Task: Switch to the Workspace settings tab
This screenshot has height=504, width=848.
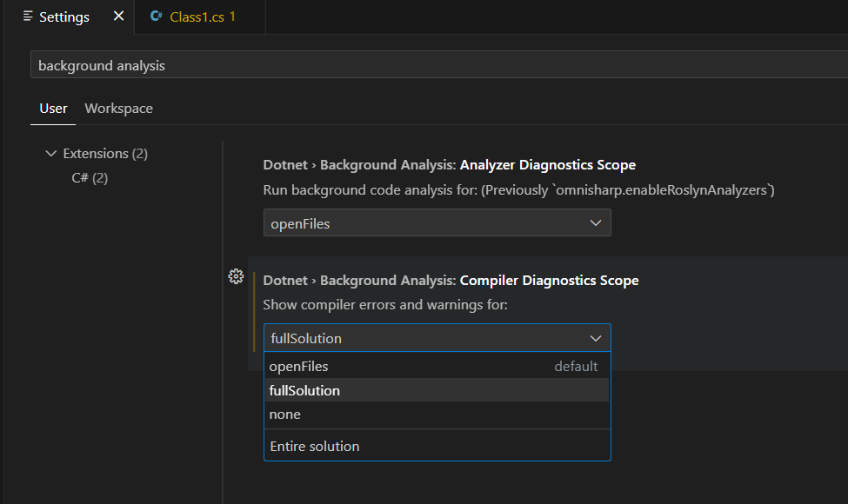Action: [118, 108]
